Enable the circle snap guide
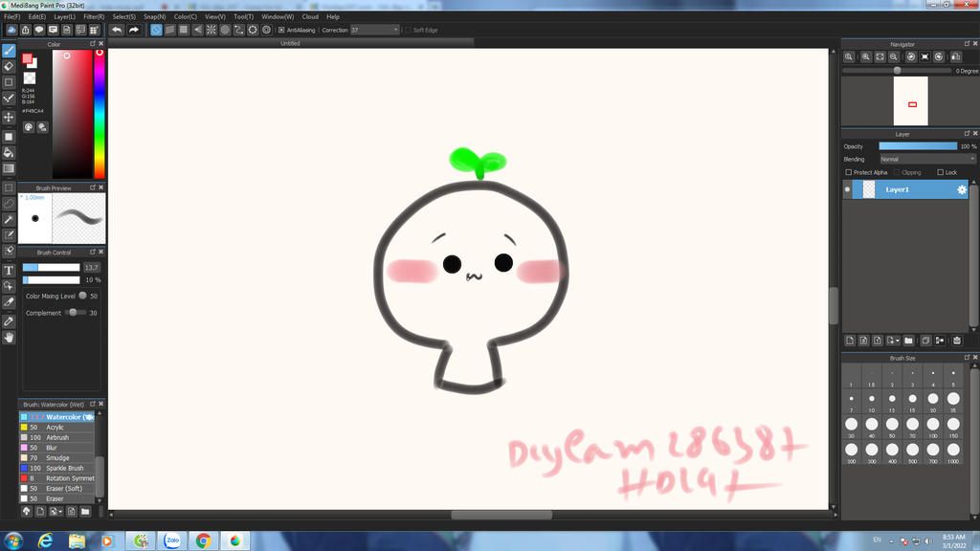 click(225, 30)
